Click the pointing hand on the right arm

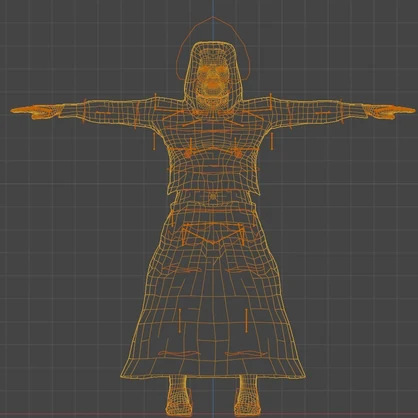[x=389, y=111]
